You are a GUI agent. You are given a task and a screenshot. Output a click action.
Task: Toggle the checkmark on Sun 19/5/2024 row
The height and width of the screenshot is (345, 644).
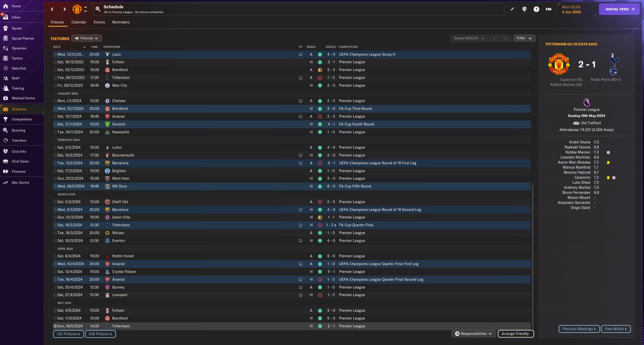pos(55,326)
